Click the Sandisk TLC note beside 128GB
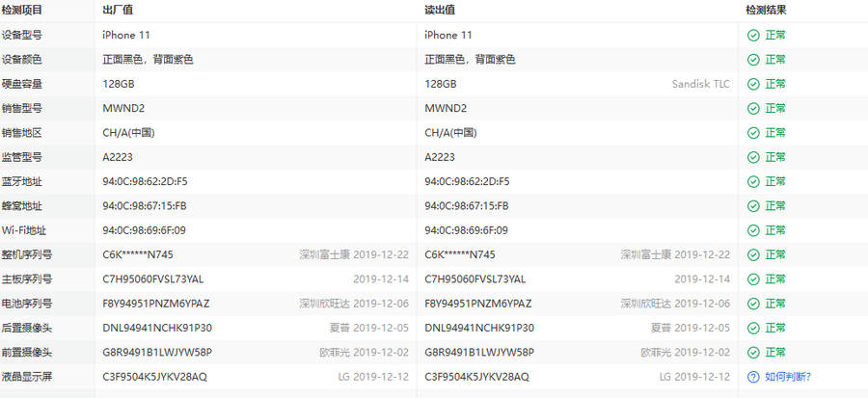 pyautogui.click(x=701, y=84)
